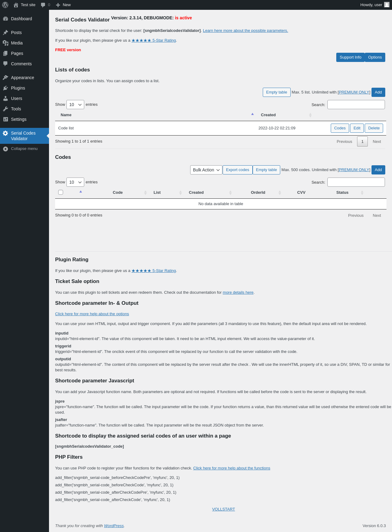Open Howdy, user account menu
The height and width of the screenshot is (532, 392).
pyautogui.click(x=375, y=5)
